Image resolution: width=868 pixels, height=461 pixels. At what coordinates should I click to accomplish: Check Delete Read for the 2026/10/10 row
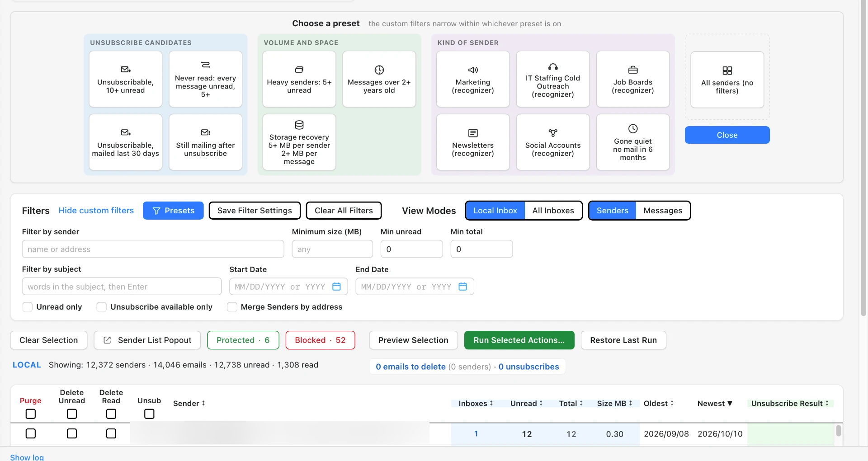point(111,434)
